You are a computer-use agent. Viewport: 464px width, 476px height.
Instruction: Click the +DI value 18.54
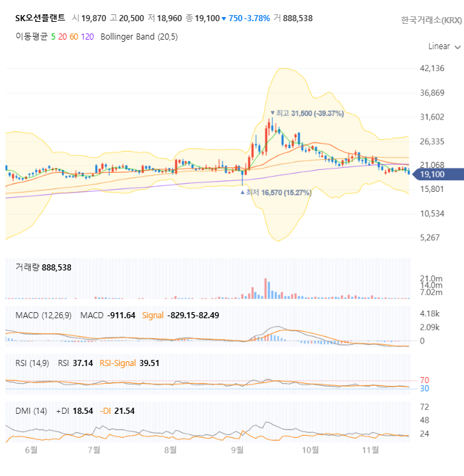(x=83, y=411)
